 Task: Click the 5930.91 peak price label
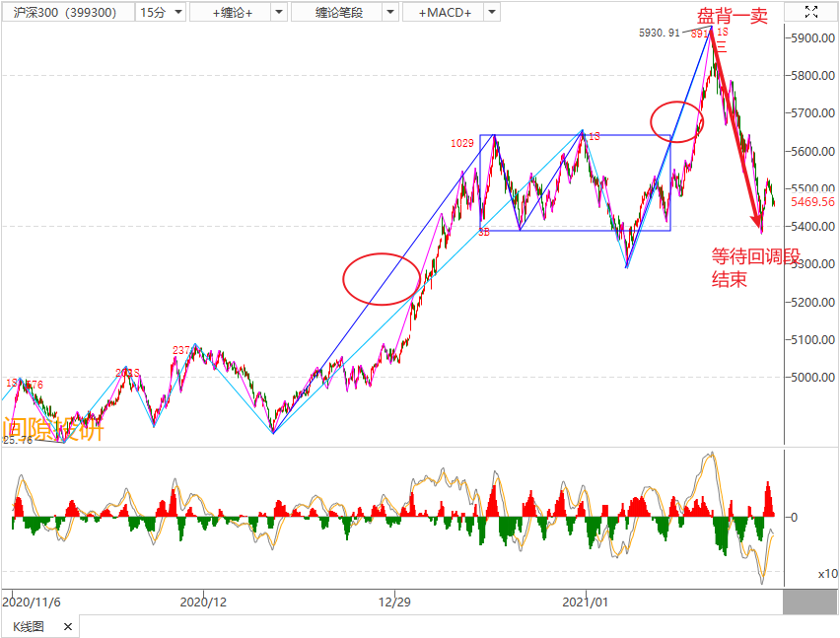(x=660, y=34)
